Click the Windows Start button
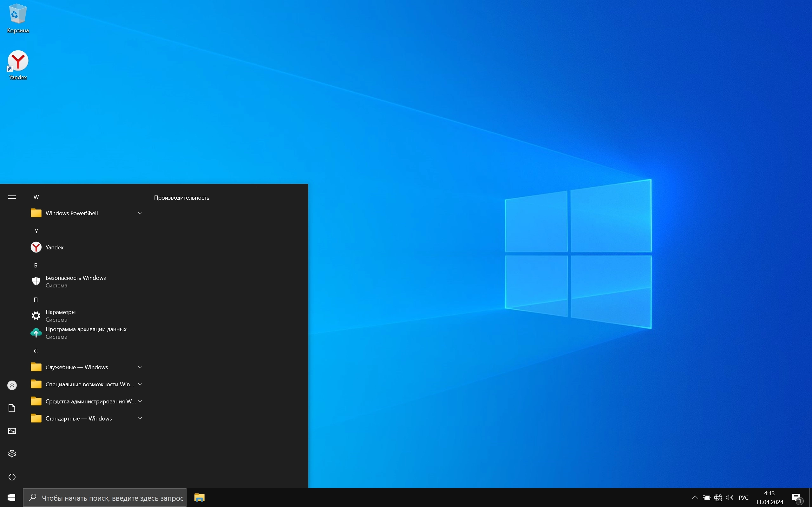 coord(11,497)
